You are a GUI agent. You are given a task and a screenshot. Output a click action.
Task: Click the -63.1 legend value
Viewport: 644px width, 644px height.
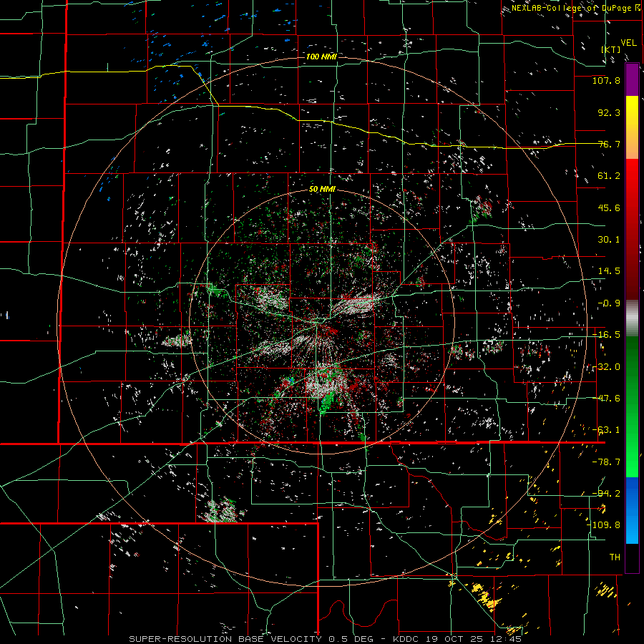pyautogui.click(x=606, y=430)
